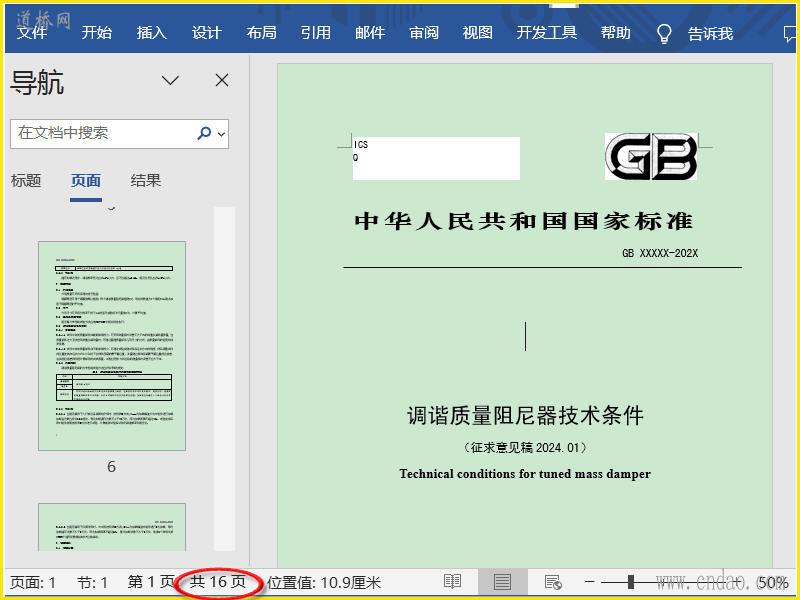This screenshot has width=800, height=600.
Task: Open the 引用 ribbon tab
Action: [x=315, y=33]
